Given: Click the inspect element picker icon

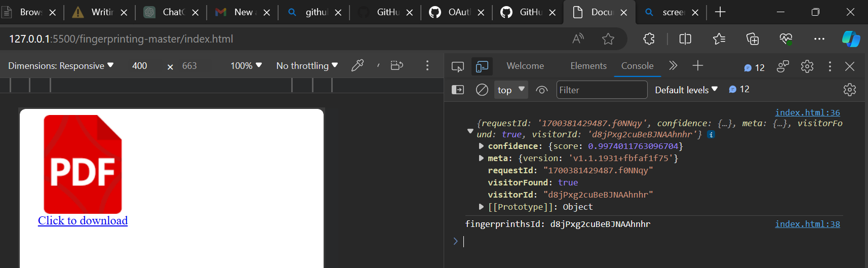Looking at the screenshot, I should point(457,66).
